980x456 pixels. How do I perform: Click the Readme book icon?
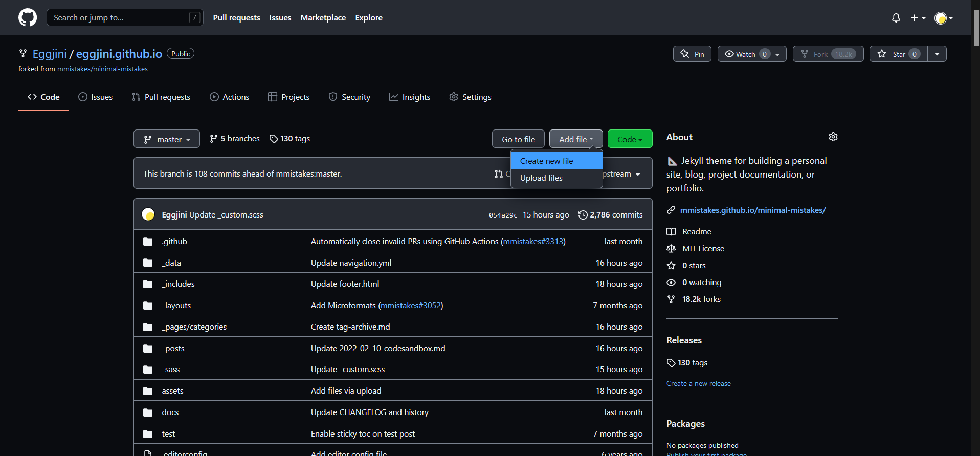(671, 232)
